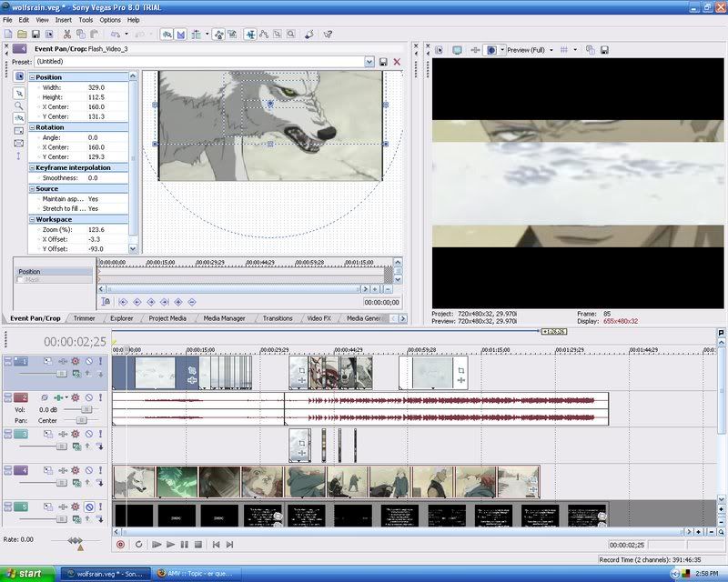The image size is (728, 582).
Task: Click track 4 level slider handle
Action: pos(61,483)
